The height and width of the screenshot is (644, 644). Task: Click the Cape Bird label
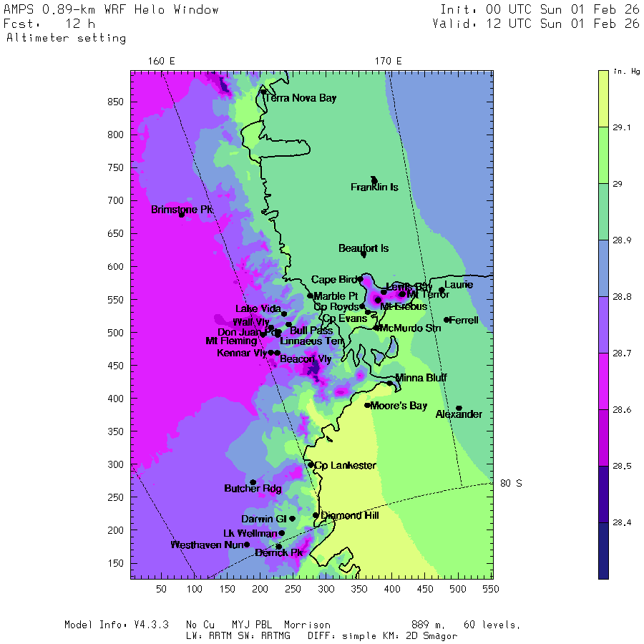click(x=334, y=279)
